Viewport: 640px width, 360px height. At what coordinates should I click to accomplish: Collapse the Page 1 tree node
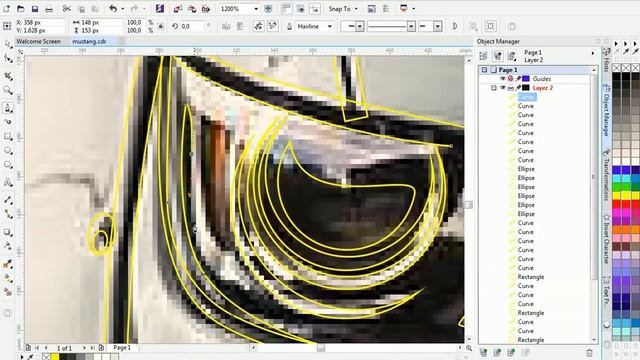(484, 70)
